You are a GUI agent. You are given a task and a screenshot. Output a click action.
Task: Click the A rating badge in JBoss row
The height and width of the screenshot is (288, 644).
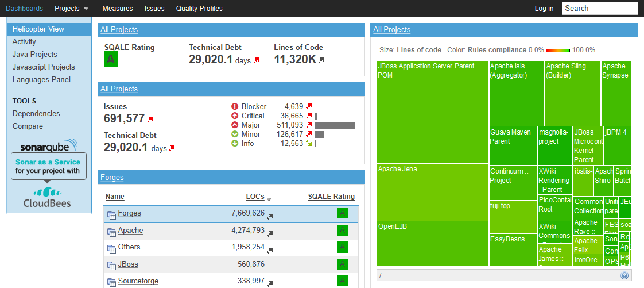(342, 264)
